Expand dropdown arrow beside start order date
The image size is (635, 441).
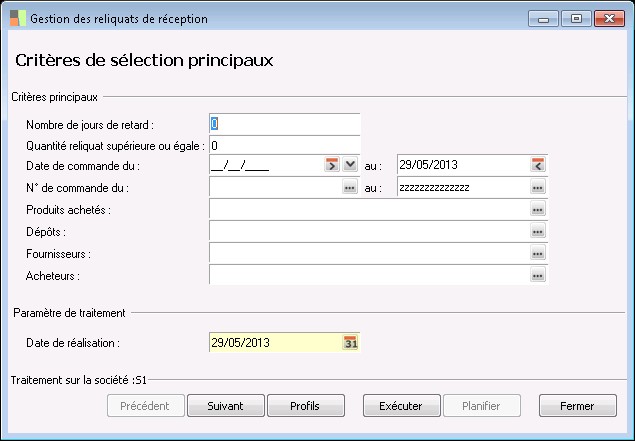(350, 165)
